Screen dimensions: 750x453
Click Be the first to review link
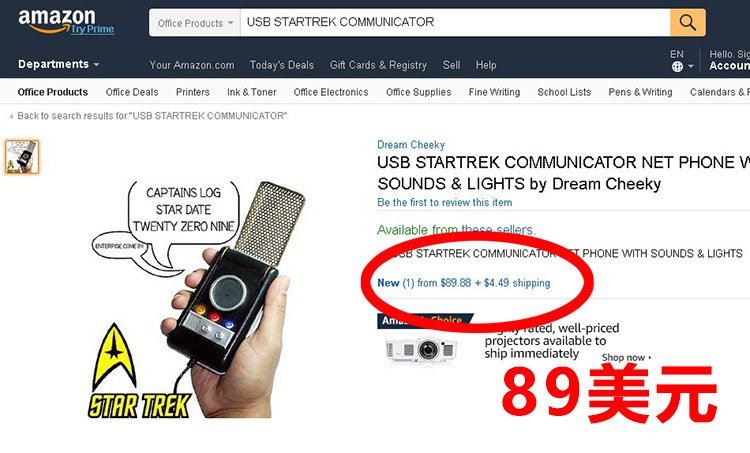pos(444,202)
